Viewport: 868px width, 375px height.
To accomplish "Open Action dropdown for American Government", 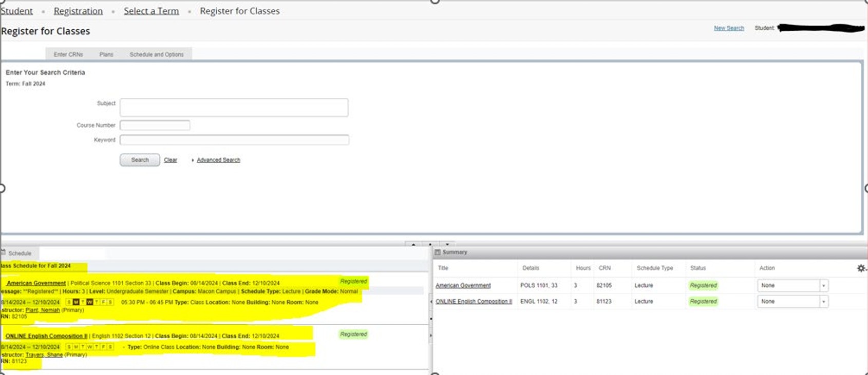I will [x=823, y=286].
